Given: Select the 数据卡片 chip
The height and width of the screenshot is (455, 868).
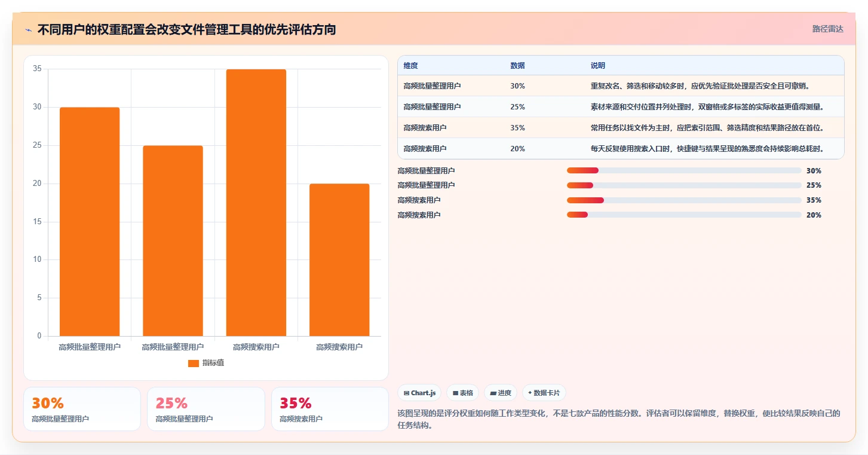Looking at the screenshot, I should (544, 393).
